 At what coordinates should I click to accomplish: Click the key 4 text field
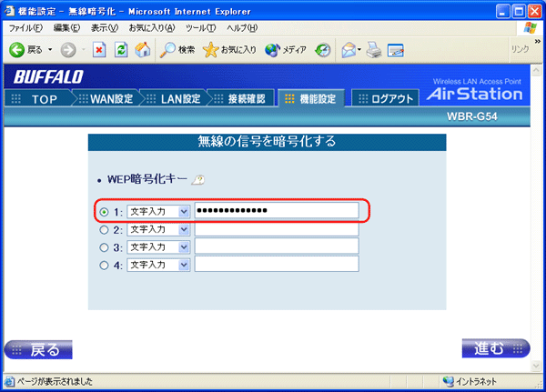(x=277, y=264)
